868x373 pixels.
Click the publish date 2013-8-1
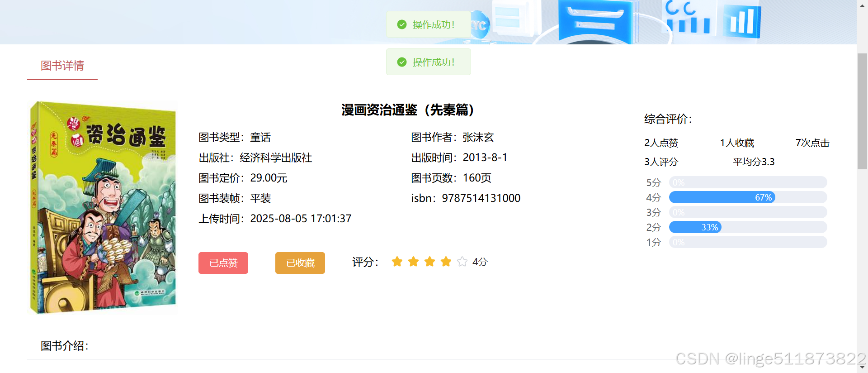485,158
